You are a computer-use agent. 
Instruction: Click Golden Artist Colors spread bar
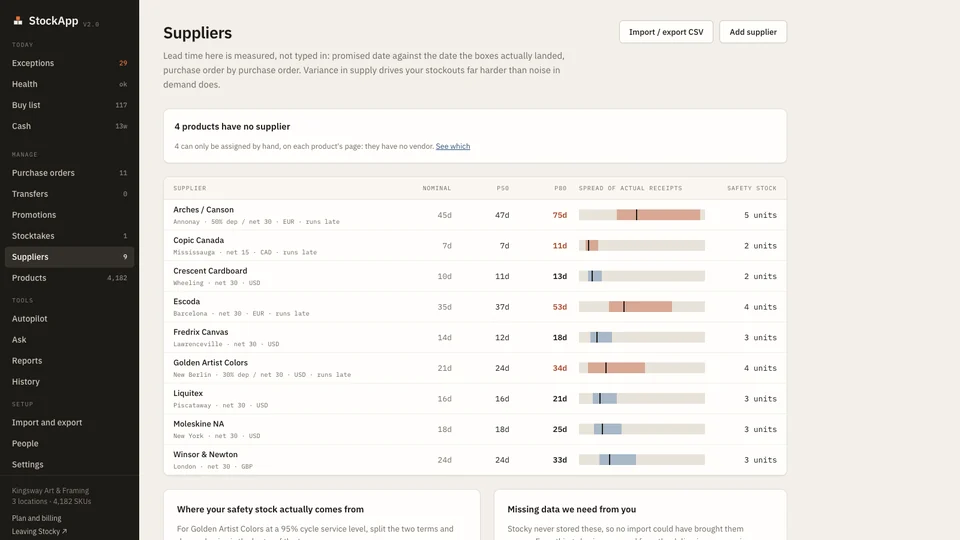[x=642, y=368]
